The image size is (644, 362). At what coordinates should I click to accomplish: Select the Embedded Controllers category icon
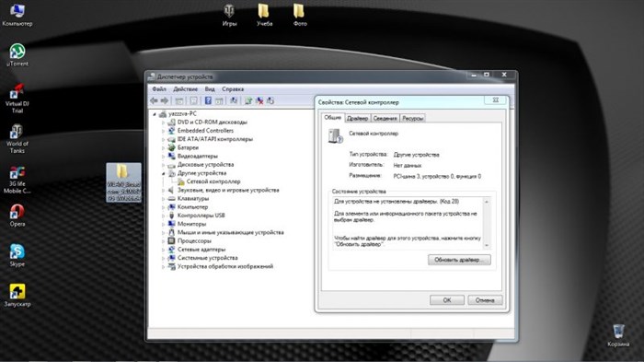coord(172,131)
